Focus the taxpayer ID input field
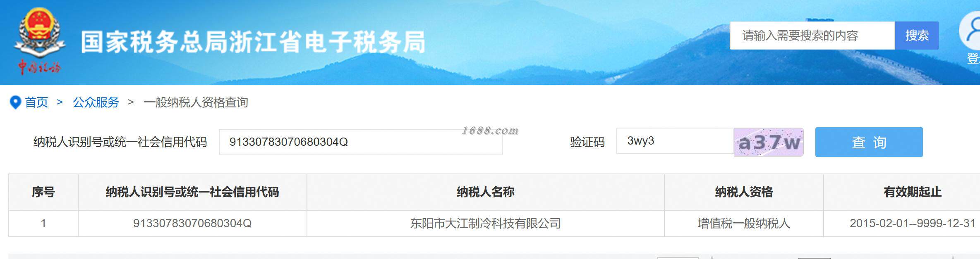 point(360,142)
